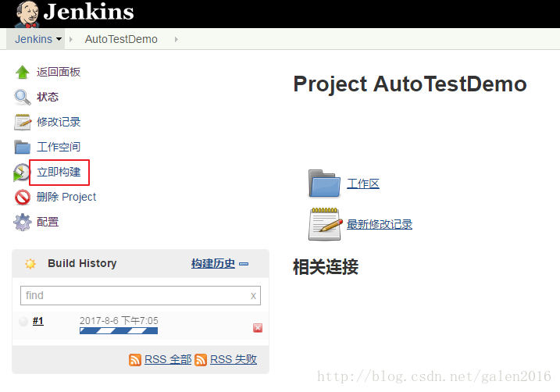The image size is (560, 392).
Task: Expand the arrow after the AutoTestDemo breadcrumb
Action: pyautogui.click(x=177, y=39)
